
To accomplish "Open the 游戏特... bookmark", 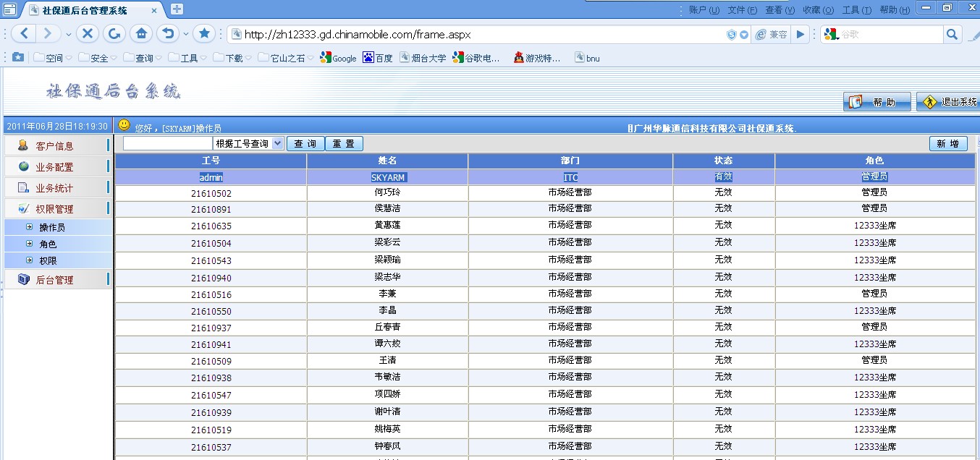I will click(537, 58).
